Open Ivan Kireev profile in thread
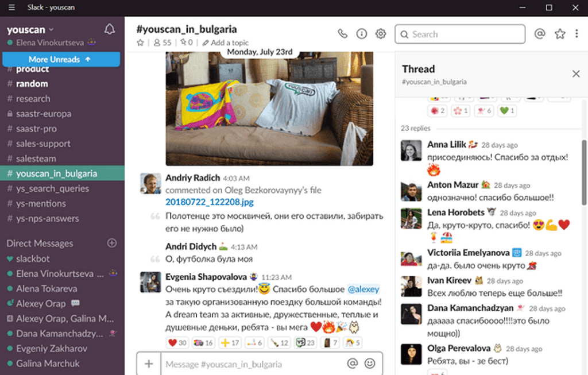Screen dimensions: 588x375 (x=449, y=280)
